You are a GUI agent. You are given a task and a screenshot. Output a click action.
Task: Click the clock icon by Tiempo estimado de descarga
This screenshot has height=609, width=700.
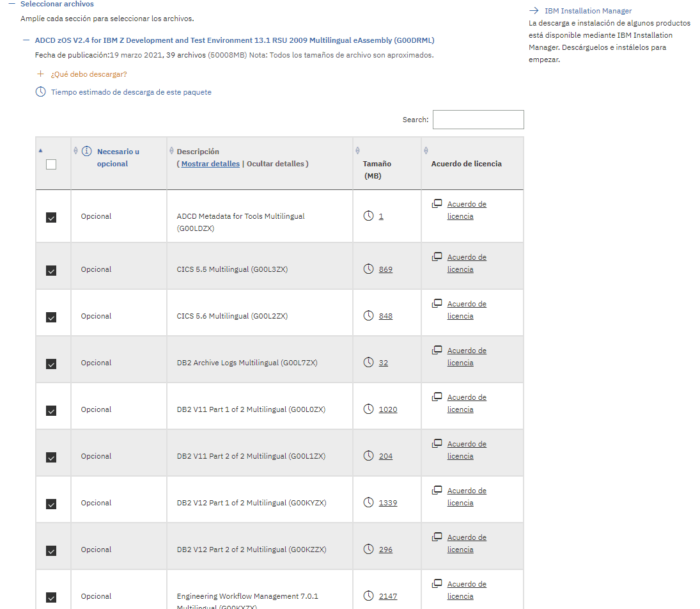[40, 92]
